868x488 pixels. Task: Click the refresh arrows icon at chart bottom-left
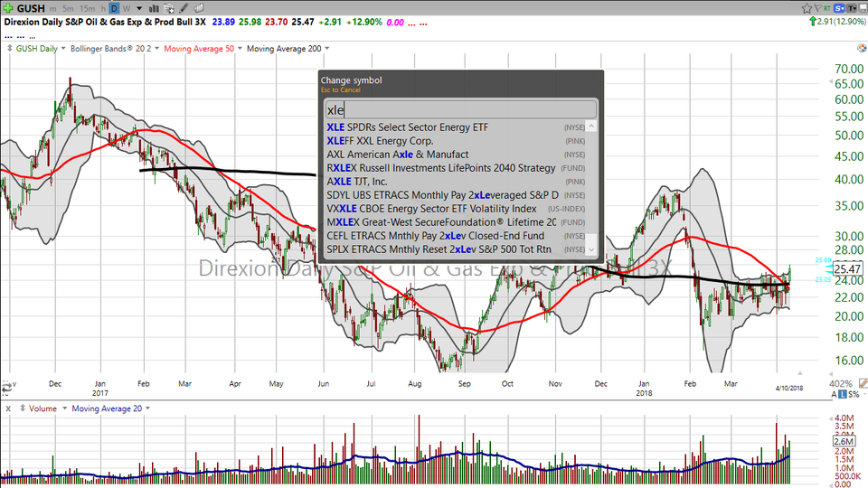coord(6,389)
